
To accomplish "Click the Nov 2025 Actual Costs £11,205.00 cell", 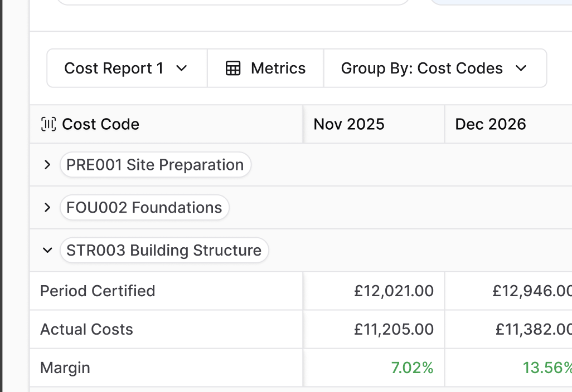I will click(394, 330).
